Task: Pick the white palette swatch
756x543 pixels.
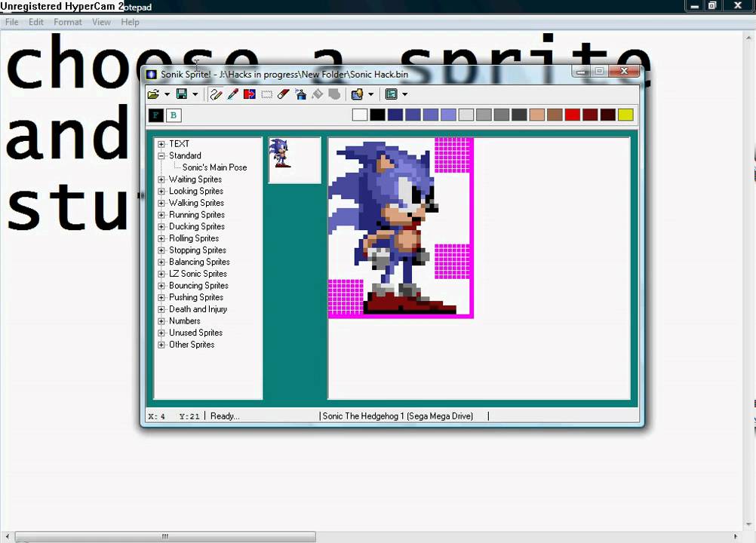Action: click(360, 115)
